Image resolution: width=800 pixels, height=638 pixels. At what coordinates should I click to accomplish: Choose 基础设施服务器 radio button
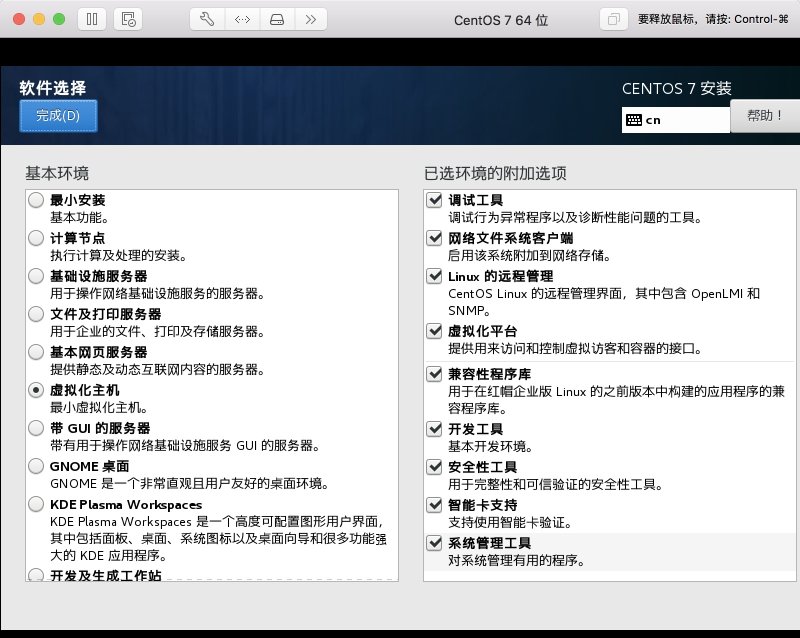tap(36, 276)
